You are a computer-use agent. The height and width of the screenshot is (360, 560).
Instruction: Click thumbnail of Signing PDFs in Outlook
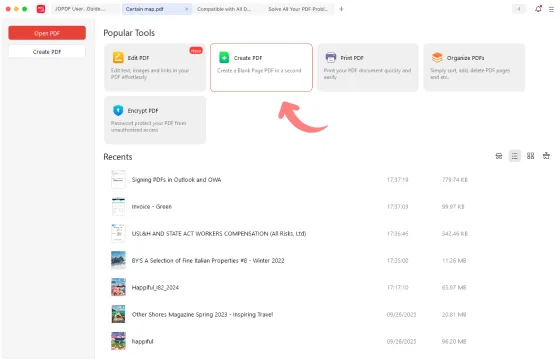coord(118,179)
